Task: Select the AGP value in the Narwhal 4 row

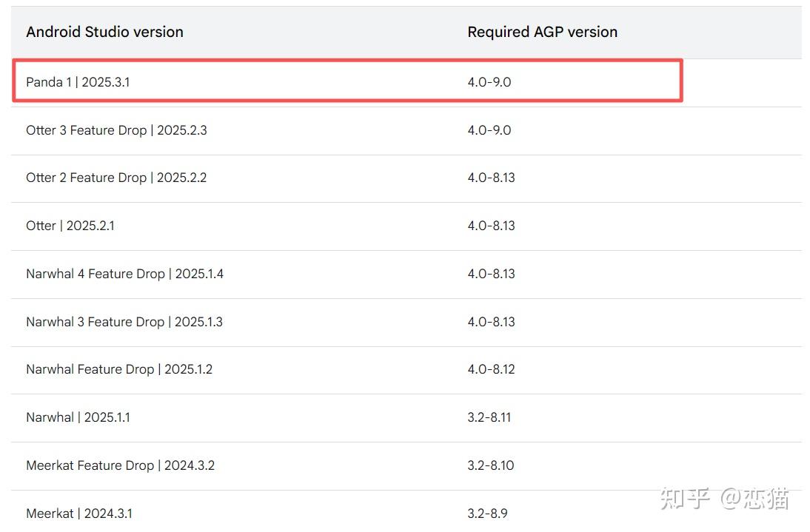Action: (492, 274)
